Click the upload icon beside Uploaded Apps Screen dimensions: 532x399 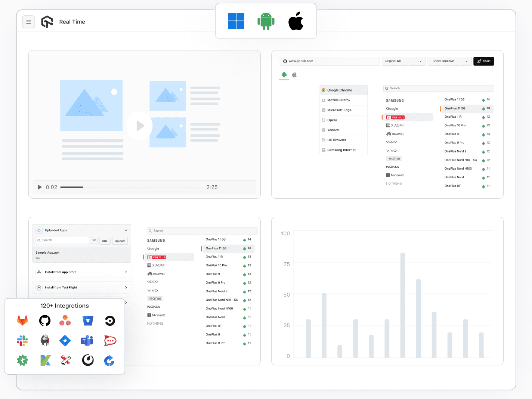(x=39, y=230)
